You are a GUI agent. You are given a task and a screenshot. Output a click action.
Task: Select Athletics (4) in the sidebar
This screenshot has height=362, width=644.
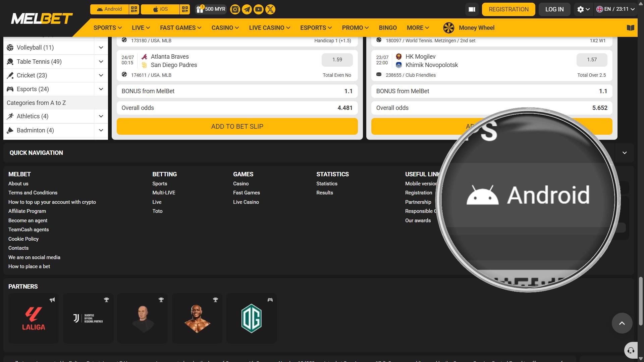click(49, 116)
